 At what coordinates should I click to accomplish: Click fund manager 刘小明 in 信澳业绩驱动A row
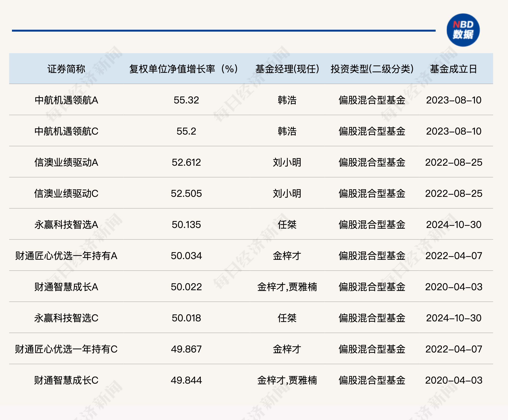pyautogui.click(x=287, y=162)
